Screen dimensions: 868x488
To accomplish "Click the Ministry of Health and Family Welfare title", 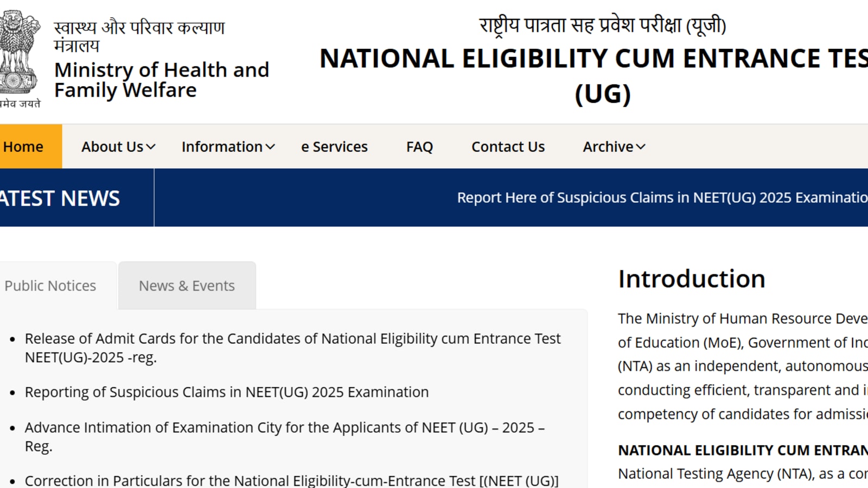I will coord(161,80).
